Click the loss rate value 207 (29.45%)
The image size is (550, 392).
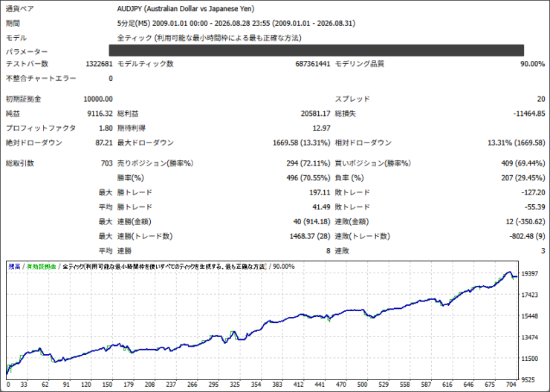pyautogui.click(x=523, y=178)
